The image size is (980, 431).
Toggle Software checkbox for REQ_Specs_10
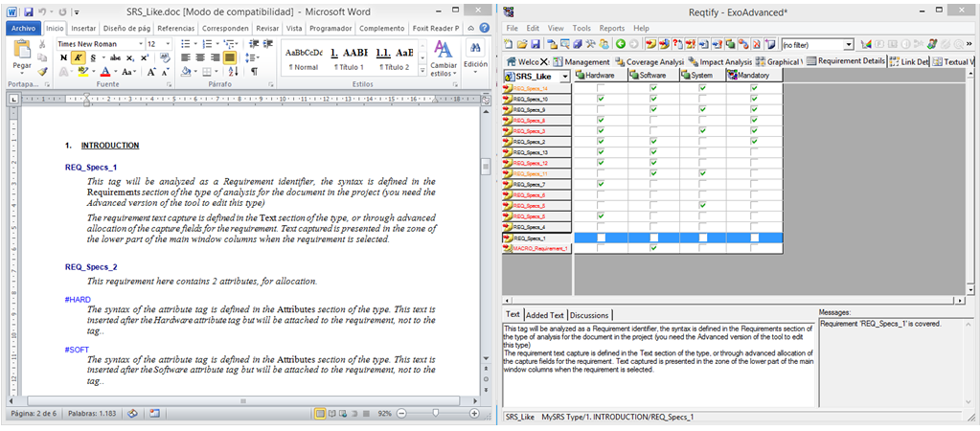pyautogui.click(x=653, y=100)
